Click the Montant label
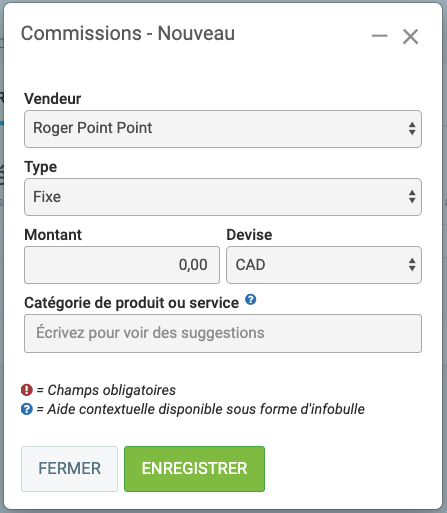 (53, 235)
